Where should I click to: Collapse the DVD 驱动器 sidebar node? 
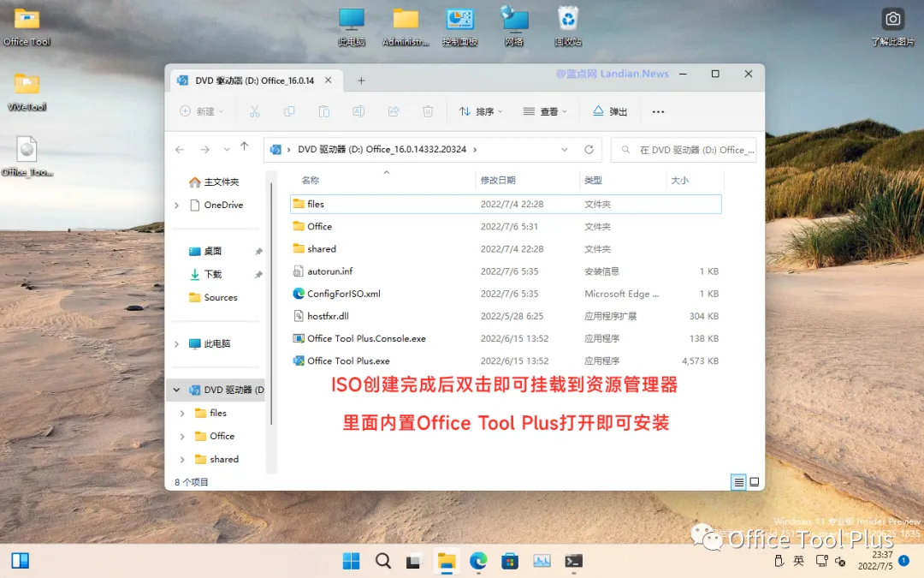(176, 390)
